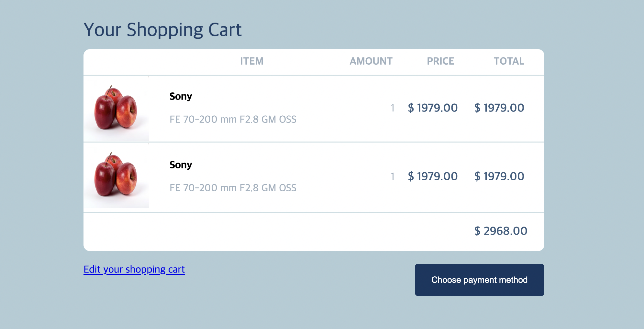Screen dimensions: 644x329
Task: Click the PRICE column header
Action: pos(440,61)
